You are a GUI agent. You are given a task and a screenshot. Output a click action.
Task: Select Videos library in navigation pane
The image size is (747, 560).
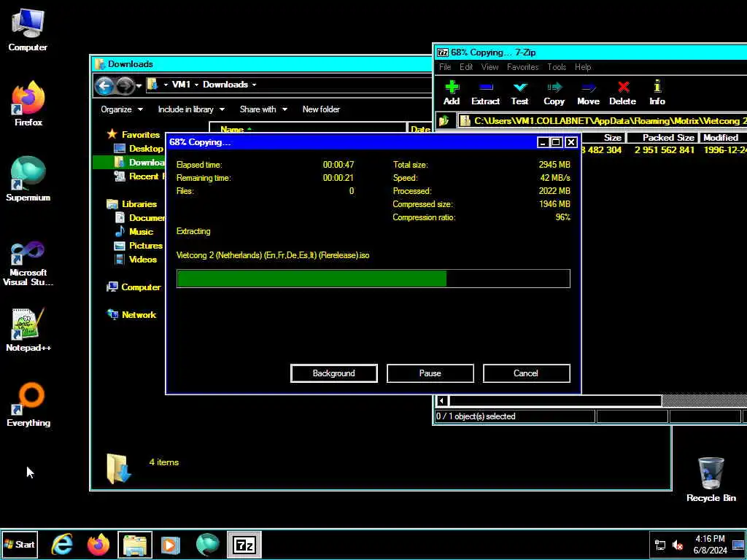point(136,260)
